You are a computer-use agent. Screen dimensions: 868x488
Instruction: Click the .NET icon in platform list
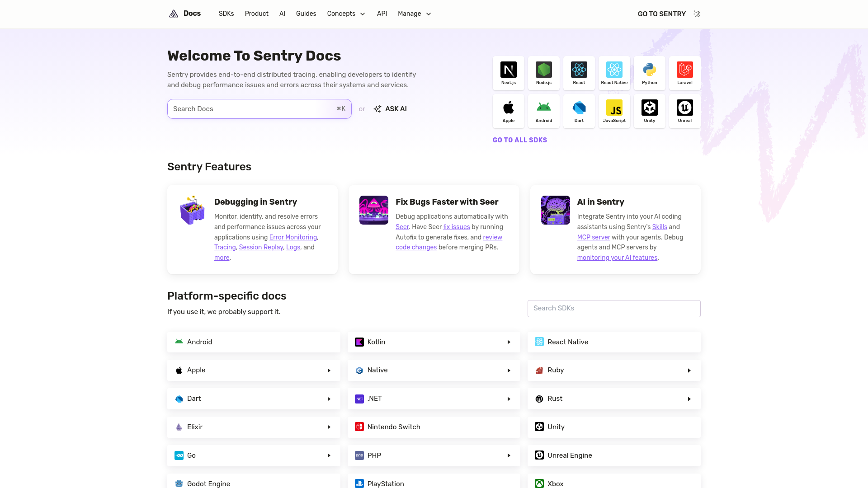(359, 399)
